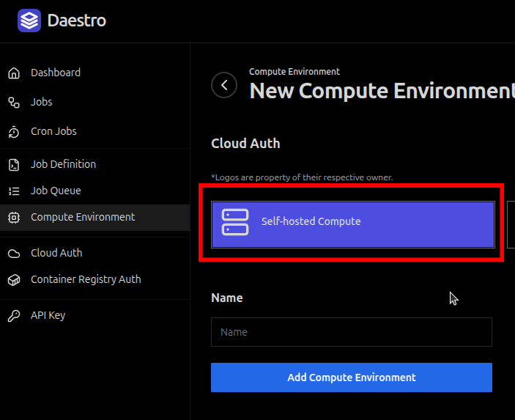Click the Job Queue list icon
This screenshot has height=420, width=515.
point(14,191)
